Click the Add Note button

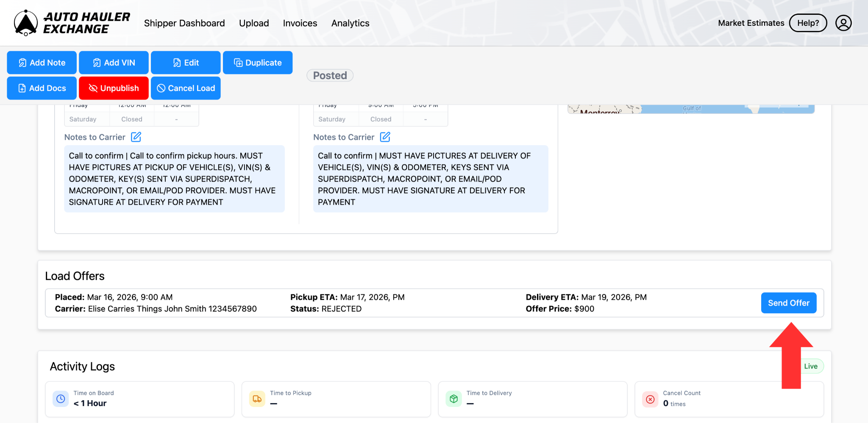click(x=42, y=63)
